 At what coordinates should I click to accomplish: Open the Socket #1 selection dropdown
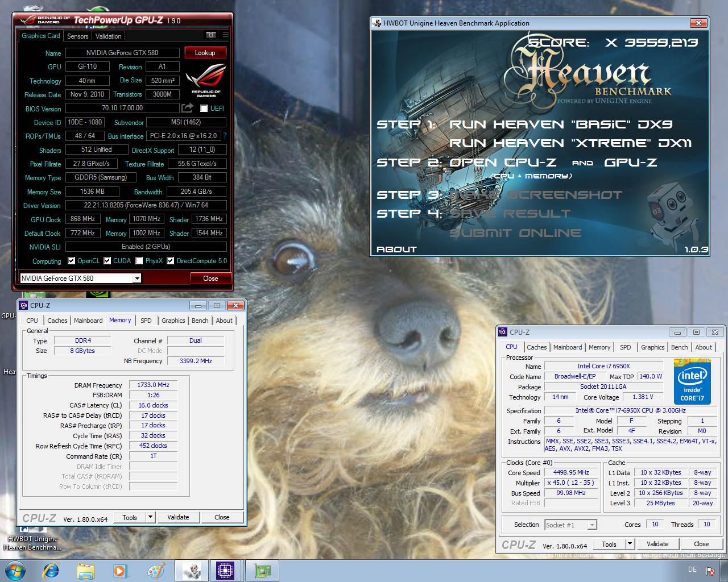(x=570, y=525)
